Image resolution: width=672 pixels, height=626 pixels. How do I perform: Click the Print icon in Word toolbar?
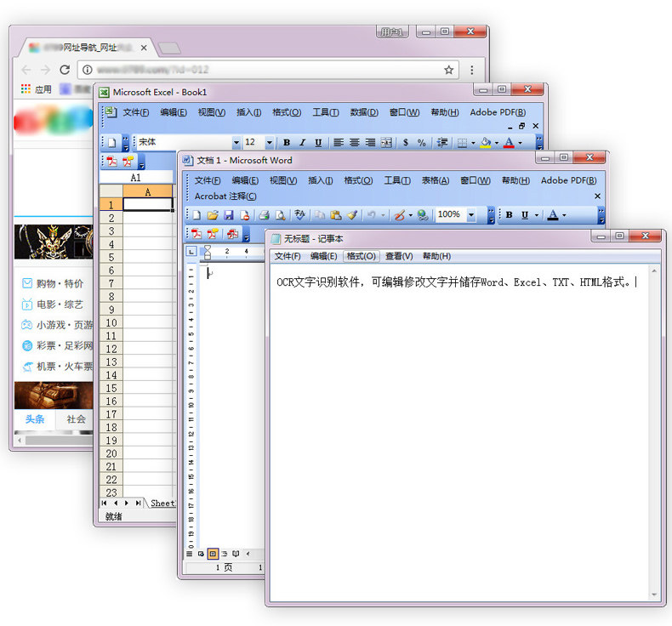(x=264, y=214)
